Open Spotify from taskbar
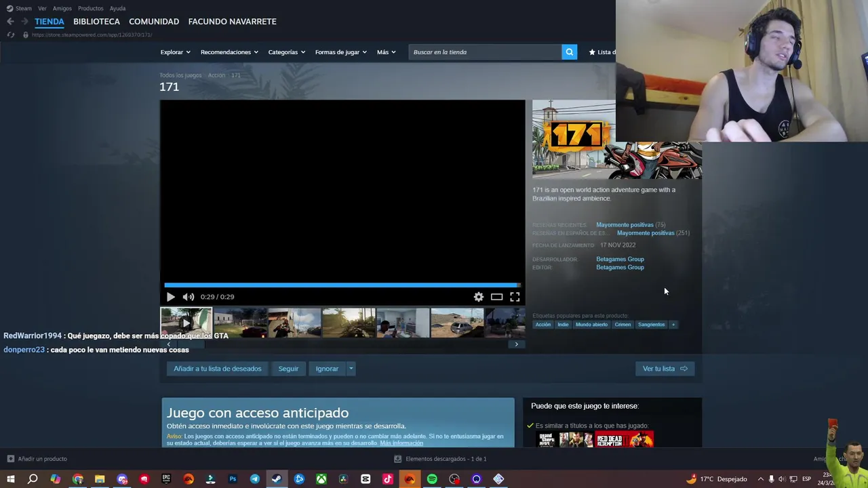This screenshot has height=488, width=868. tap(432, 479)
